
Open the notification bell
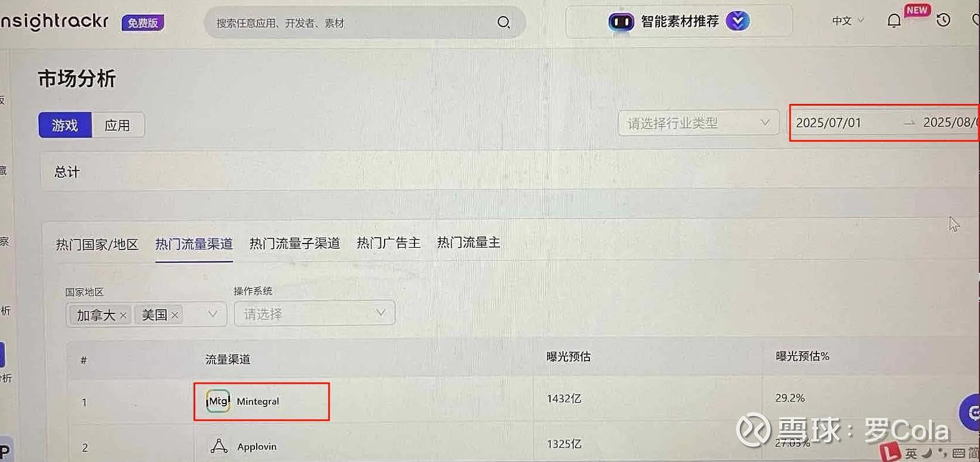(893, 21)
